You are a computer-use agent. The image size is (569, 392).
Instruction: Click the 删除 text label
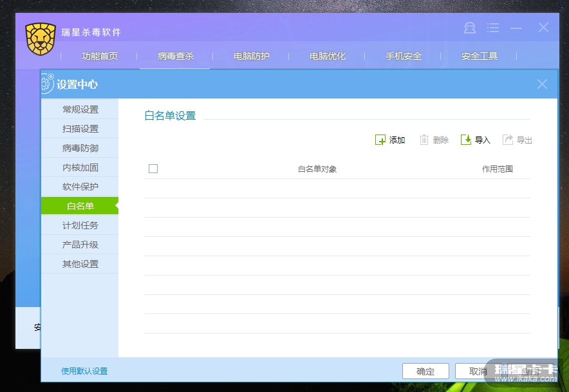[440, 140]
